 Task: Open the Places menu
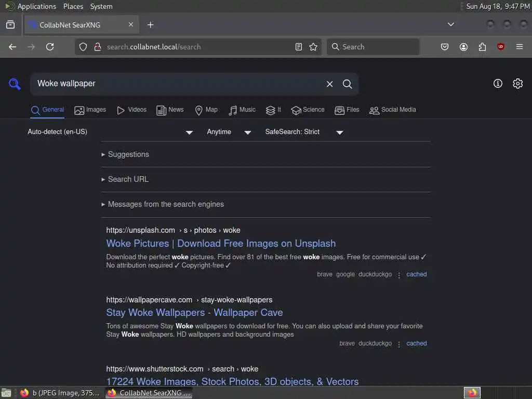pyautogui.click(x=73, y=6)
